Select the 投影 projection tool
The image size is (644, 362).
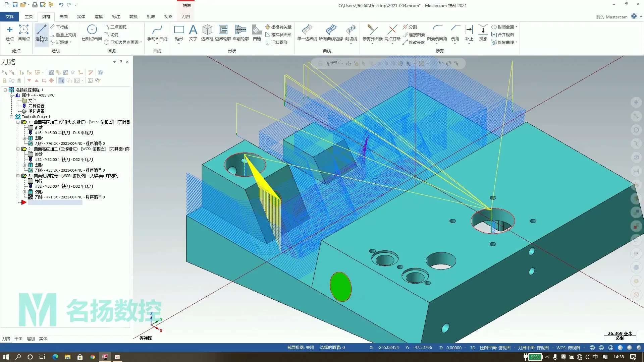click(483, 33)
